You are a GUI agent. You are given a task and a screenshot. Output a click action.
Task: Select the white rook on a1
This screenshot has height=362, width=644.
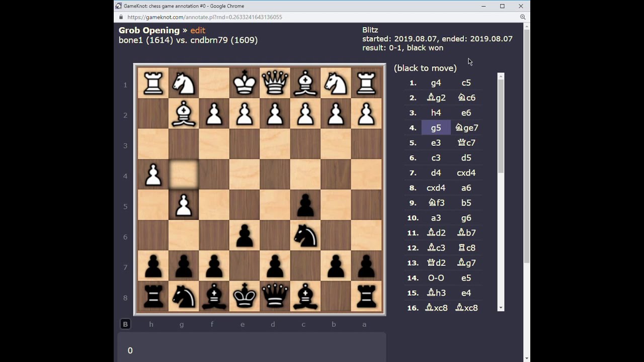pos(366,83)
